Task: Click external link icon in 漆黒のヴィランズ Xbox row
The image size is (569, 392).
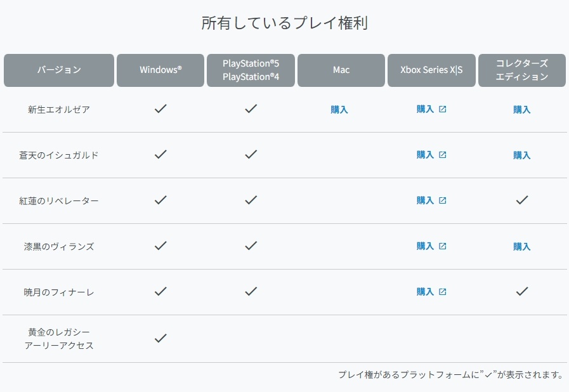Action: (443, 246)
